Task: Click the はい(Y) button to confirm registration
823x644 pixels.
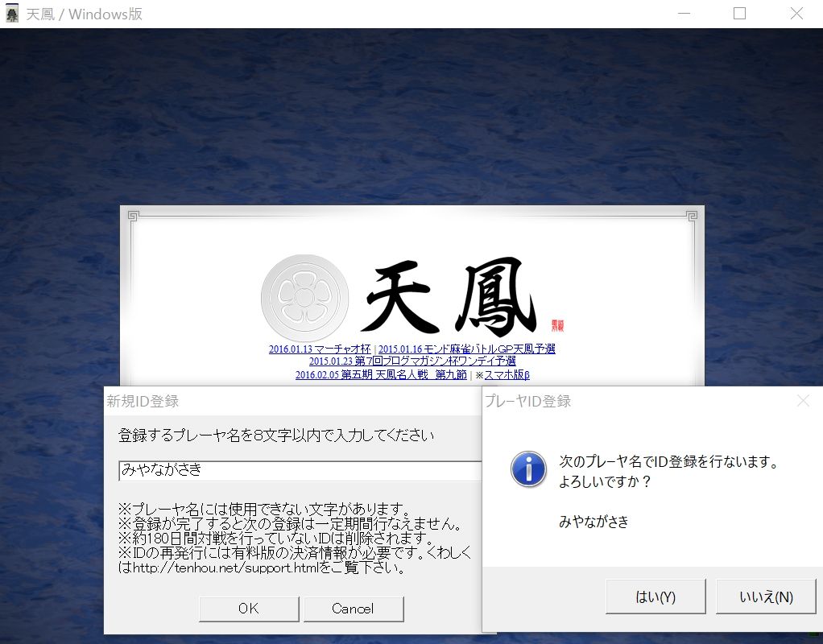Action: pyautogui.click(x=656, y=597)
